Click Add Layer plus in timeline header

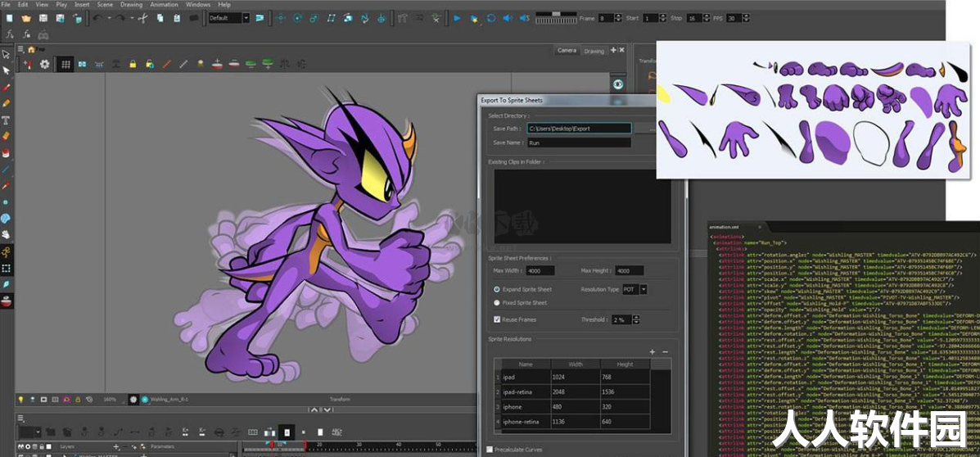click(x=115, y=447)
